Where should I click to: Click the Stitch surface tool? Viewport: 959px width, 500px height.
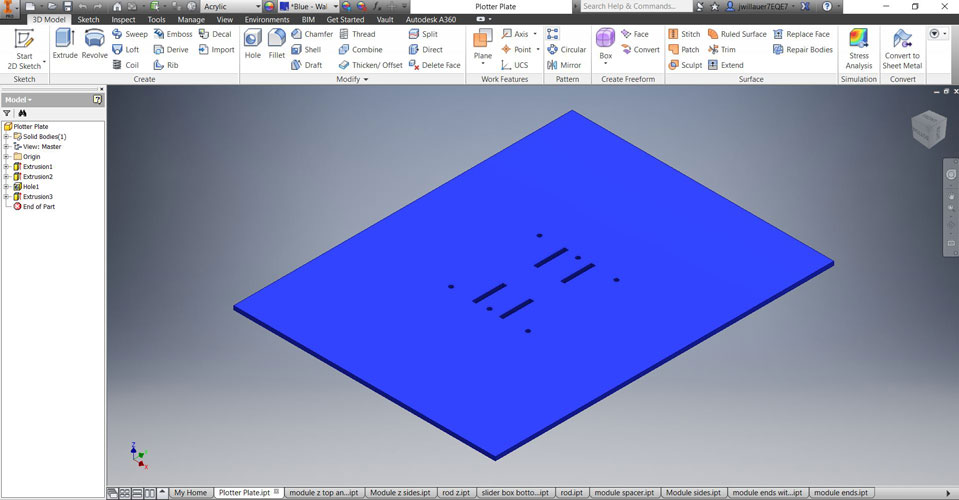click(x=684, y=34)
